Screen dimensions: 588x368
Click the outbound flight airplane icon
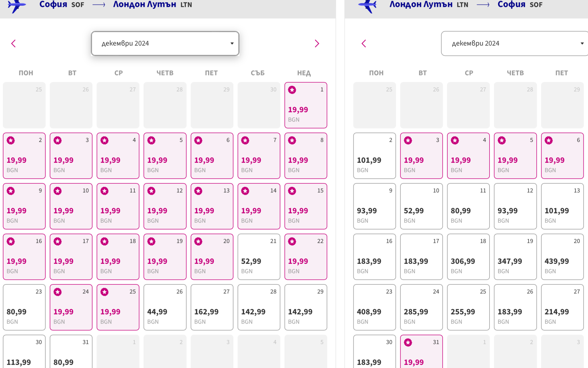coord(17,5)
